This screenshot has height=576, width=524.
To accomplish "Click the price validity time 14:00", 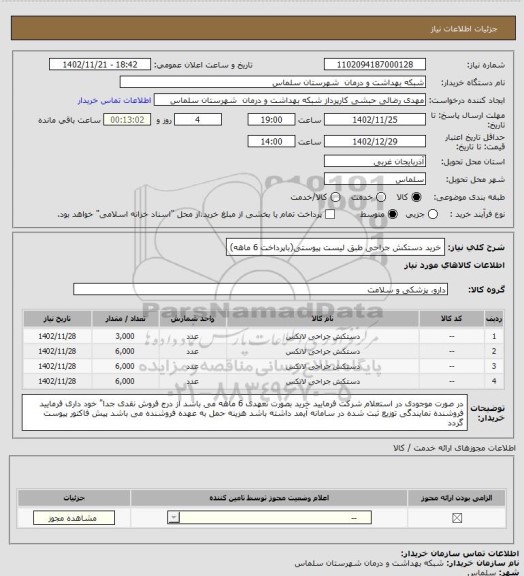I will (x=272, y=141).
